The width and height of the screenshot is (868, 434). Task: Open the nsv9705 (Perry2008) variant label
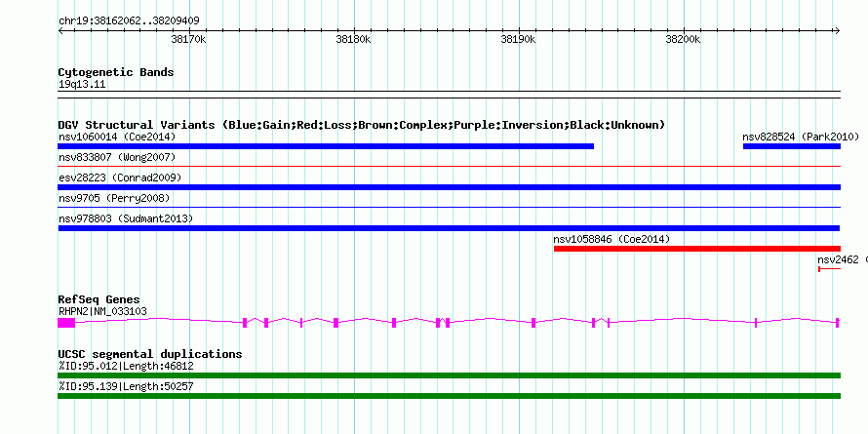click(x=114, y=198)
